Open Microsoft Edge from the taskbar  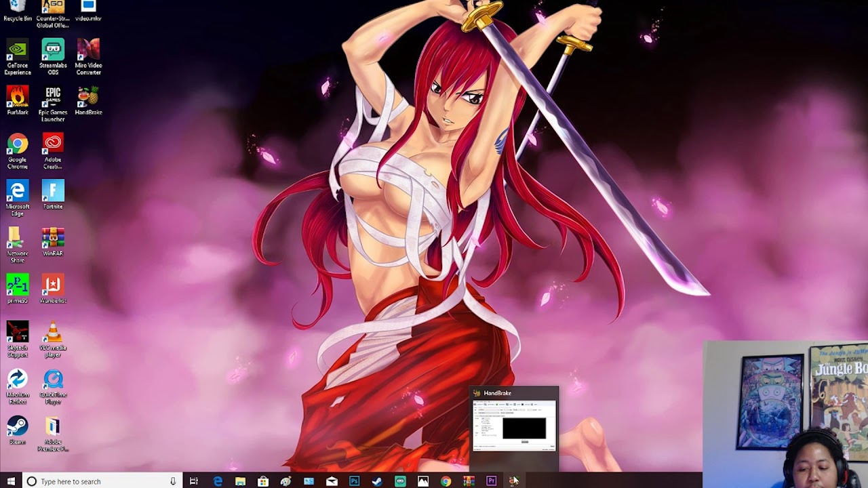(x=218, y=481)
